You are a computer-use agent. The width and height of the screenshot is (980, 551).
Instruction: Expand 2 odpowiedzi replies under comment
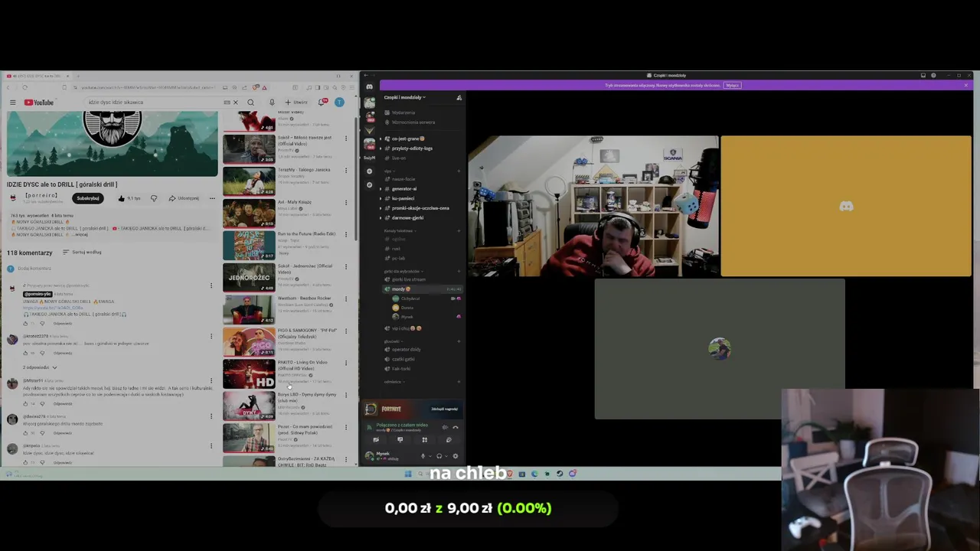click(40, 367)
